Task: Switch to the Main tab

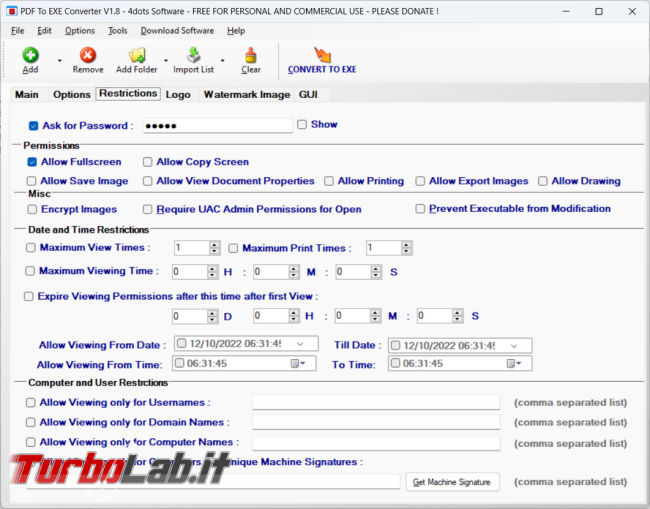Action: [x=27, y=95]
